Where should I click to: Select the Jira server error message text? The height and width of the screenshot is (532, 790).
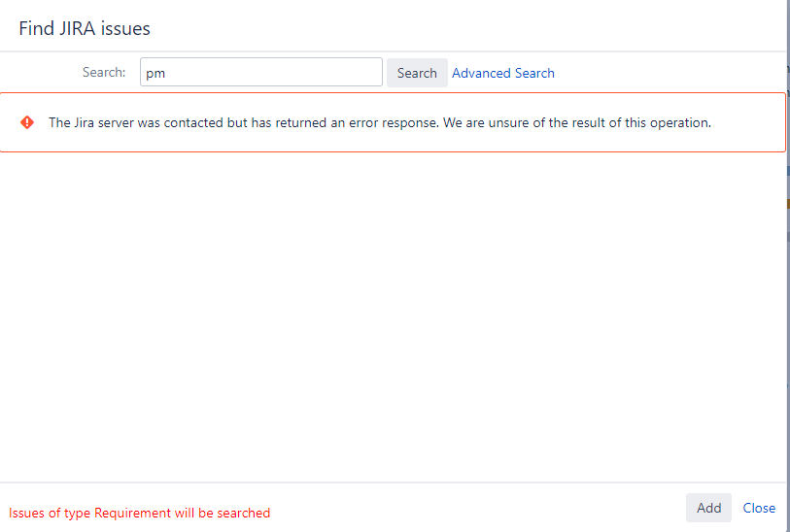380,123
